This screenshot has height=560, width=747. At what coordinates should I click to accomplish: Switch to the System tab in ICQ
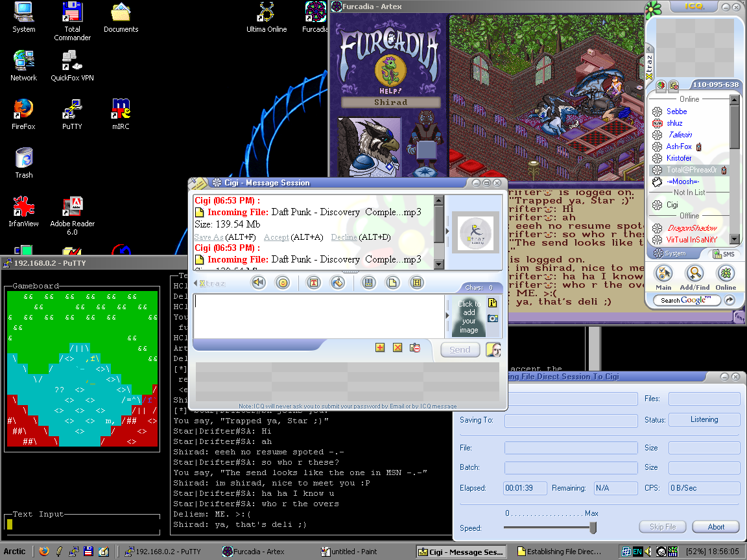(x=670, y=253)
